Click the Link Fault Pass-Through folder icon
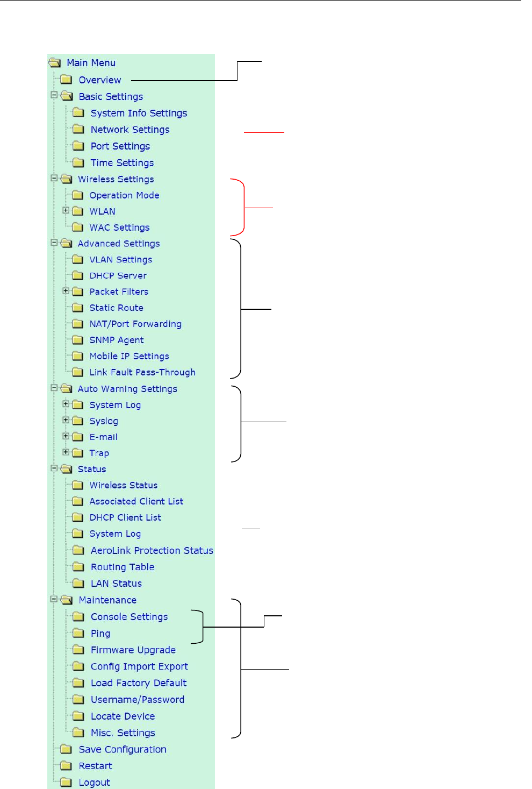Viewport: 532px width, 789px height. (x=78, y=372)
